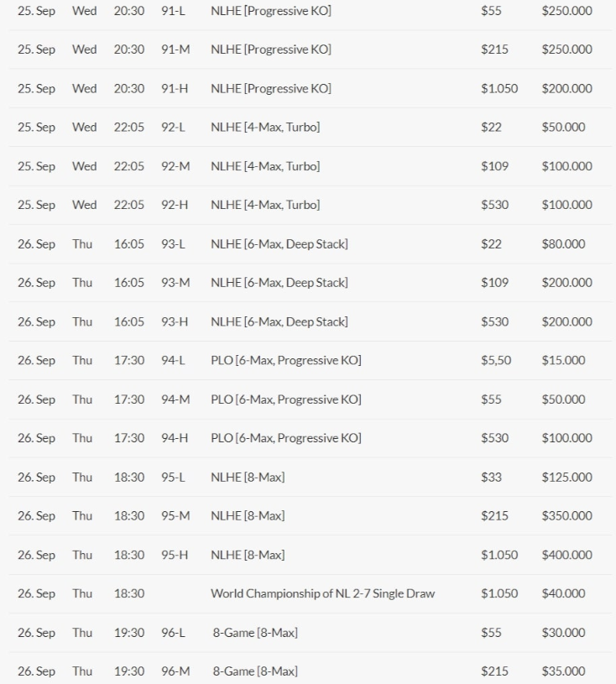The width and height of the screenshot is (616, 684).
Task: Select event code 91-H
Action: [174, 88]
